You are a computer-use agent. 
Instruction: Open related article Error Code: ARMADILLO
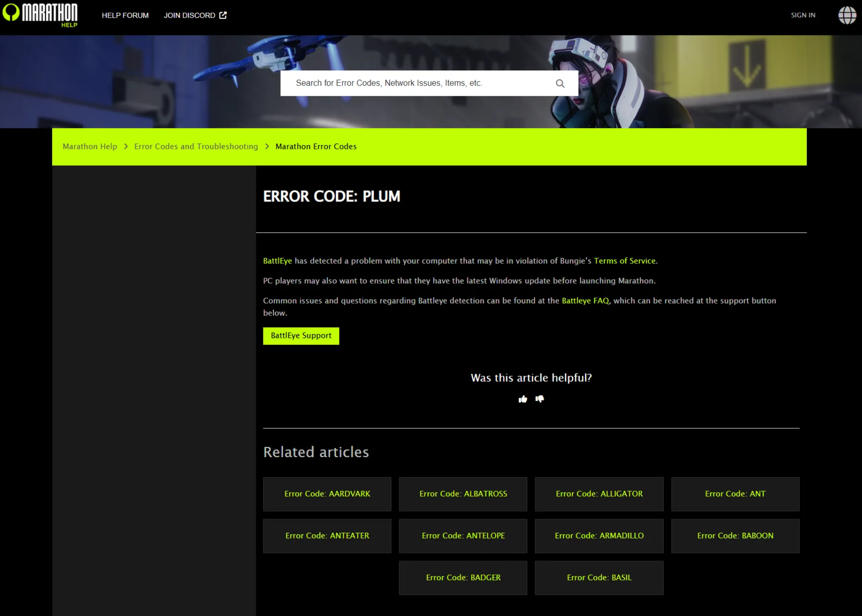coord(599,536)
